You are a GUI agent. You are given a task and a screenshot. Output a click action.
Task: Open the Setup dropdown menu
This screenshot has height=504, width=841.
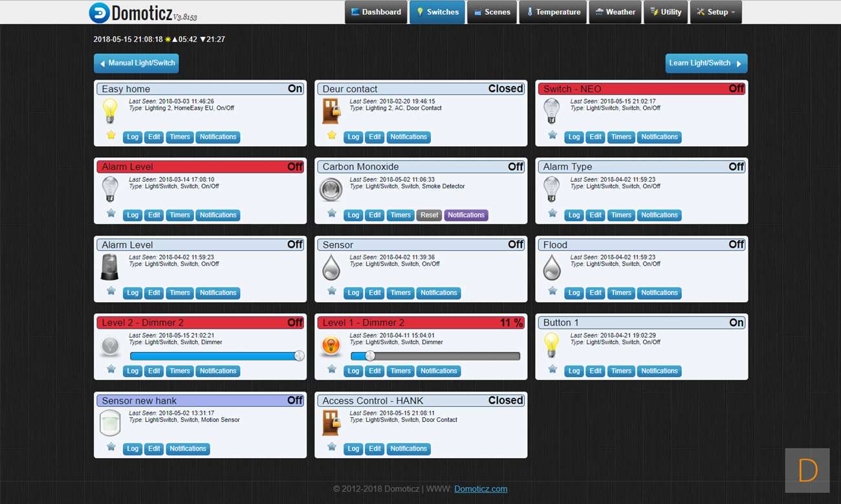click(x=715, y=12)
